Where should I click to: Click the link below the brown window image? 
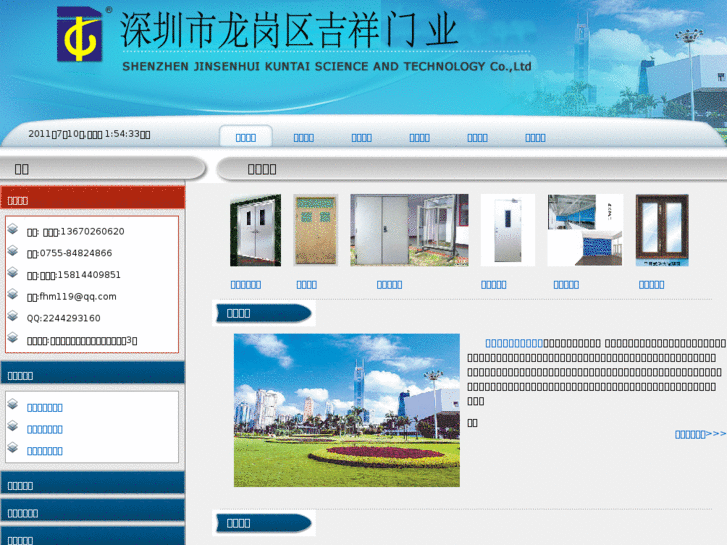click(x=651, y=285)
